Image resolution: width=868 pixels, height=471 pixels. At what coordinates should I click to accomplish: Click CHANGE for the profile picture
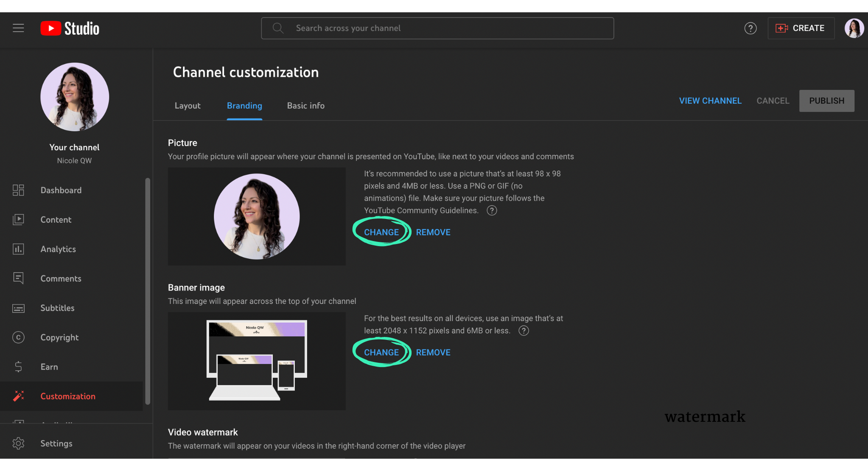381,232
